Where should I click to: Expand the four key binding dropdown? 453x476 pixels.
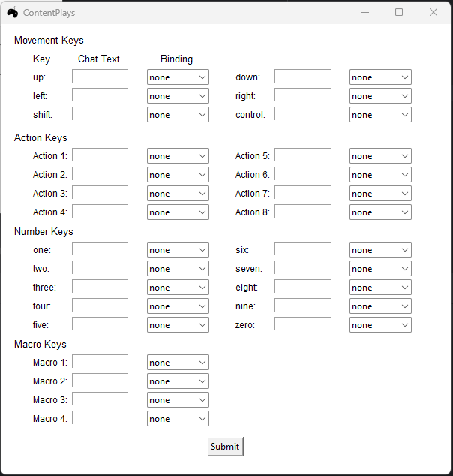pyautogui.click(x=178, y=306)
